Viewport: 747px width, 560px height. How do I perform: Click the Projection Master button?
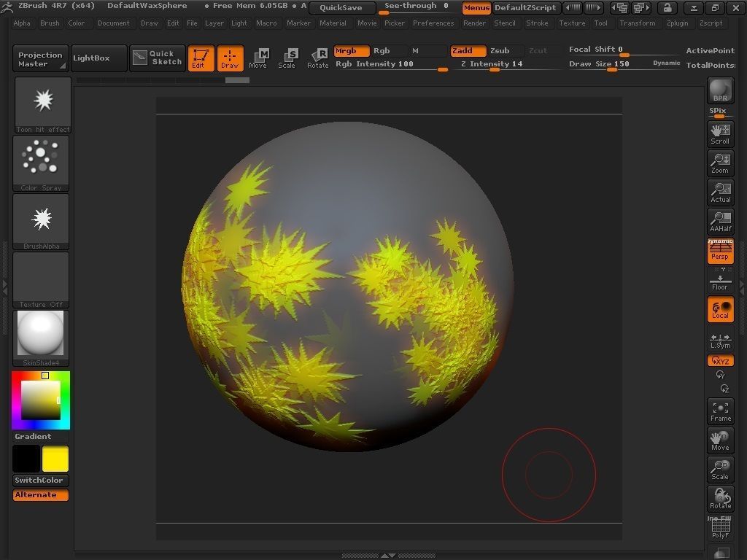point(39,58)
